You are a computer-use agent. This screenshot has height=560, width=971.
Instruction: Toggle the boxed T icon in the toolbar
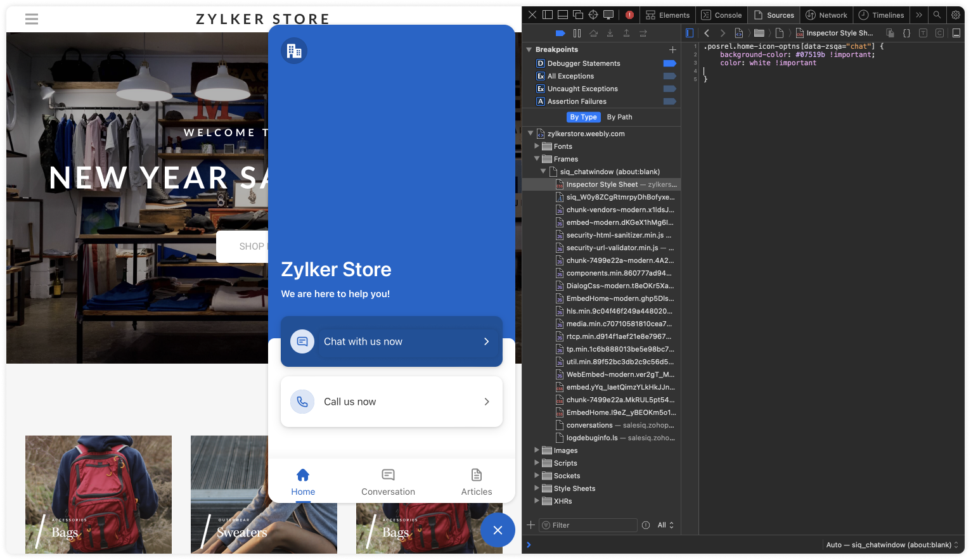[923, 33]
